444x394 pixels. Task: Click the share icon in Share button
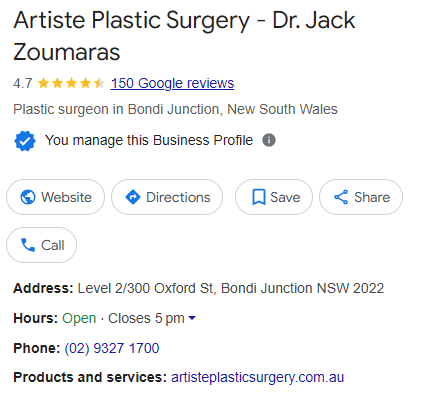(x=341, y=197)
